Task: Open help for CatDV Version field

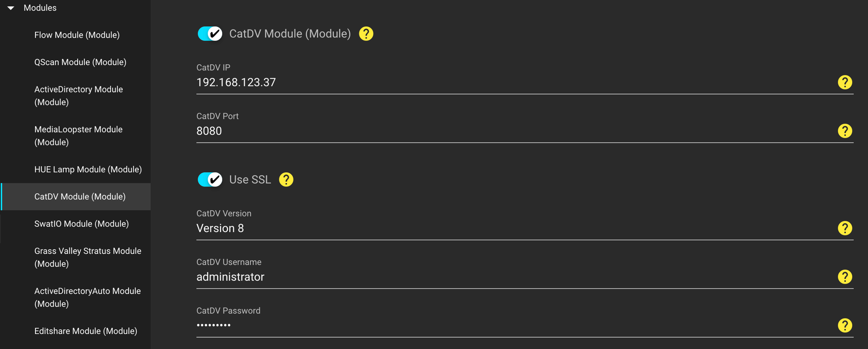Action: pos(845,228)
